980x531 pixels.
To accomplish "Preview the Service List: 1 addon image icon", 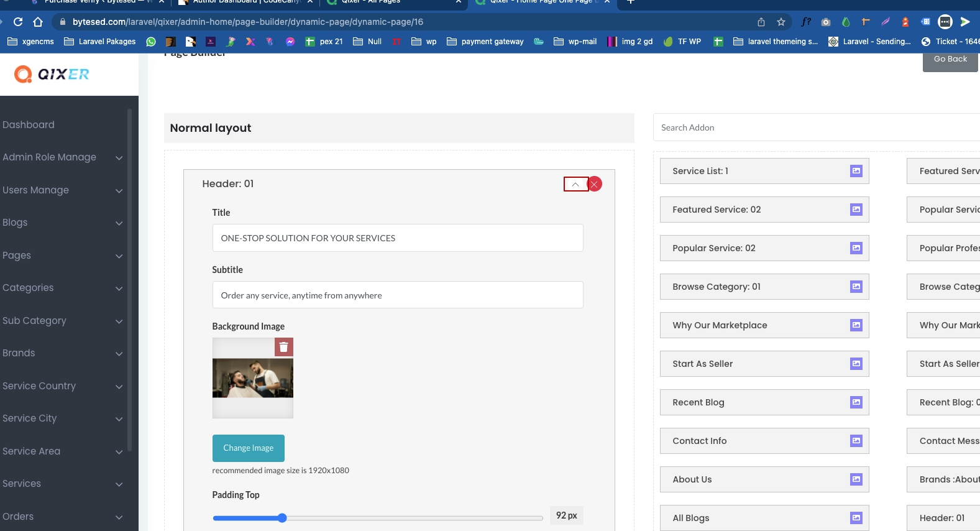I will coord(856,171).
